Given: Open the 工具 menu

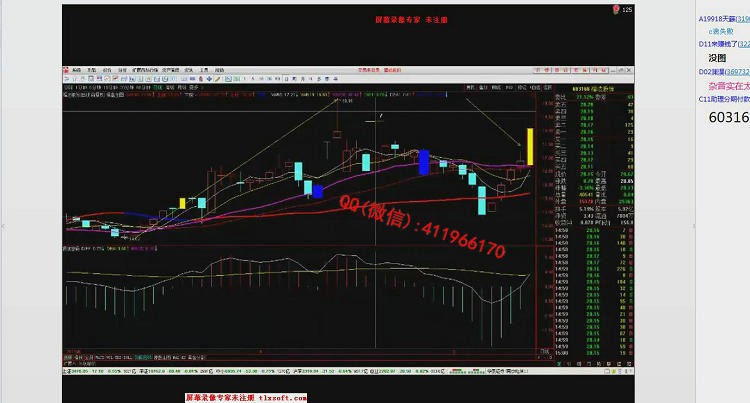Looking at the screenshot, I should 203,69.
